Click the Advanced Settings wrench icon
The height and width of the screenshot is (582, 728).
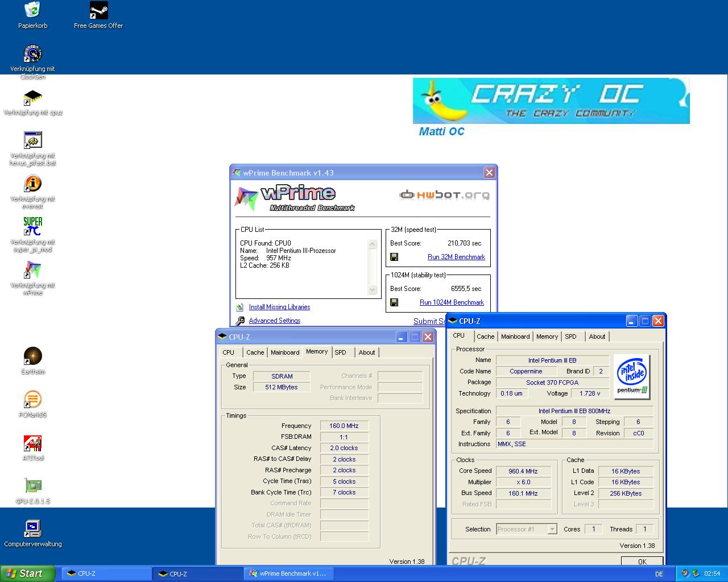pos(240,321)
